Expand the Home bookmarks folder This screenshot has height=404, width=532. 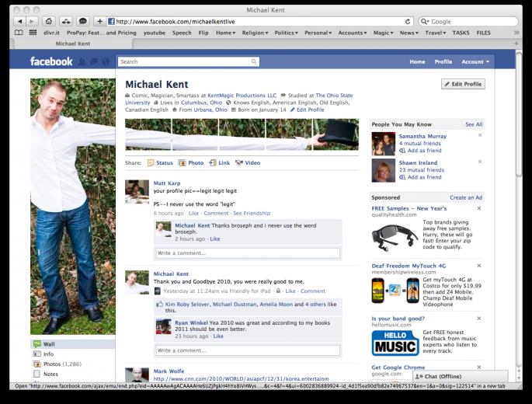pyautogui.click(x=226, y=33)
